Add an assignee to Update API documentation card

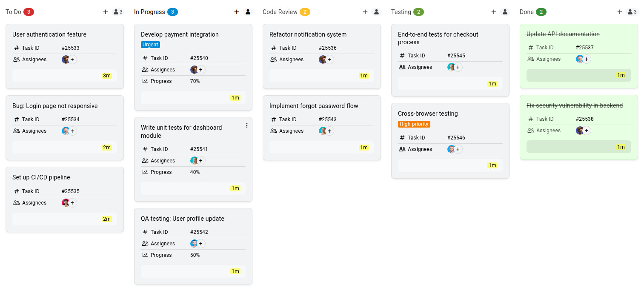coord(587,59)
